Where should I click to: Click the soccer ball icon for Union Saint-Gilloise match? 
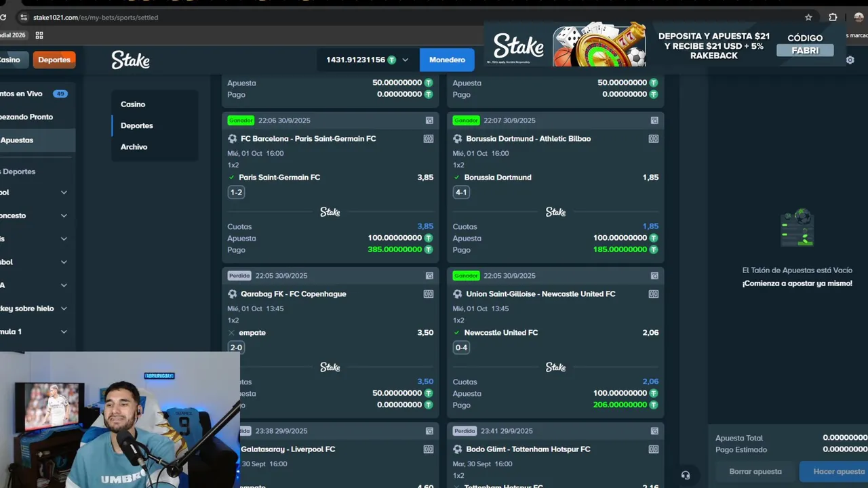(x=458, y=293)
